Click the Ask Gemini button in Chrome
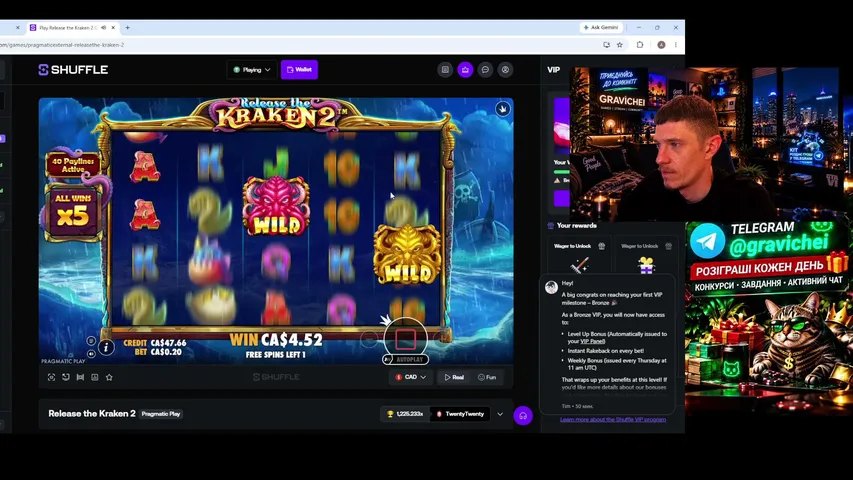The width and height of the screenshot is (853, 480). pyautogui.click(x=601, y=27)
